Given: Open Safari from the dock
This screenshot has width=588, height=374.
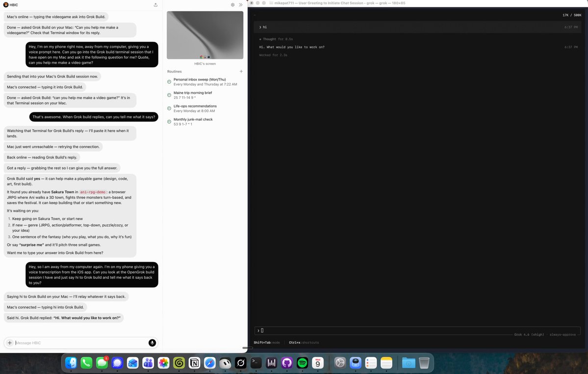Looking at the screenshot, I should [209, 363].
